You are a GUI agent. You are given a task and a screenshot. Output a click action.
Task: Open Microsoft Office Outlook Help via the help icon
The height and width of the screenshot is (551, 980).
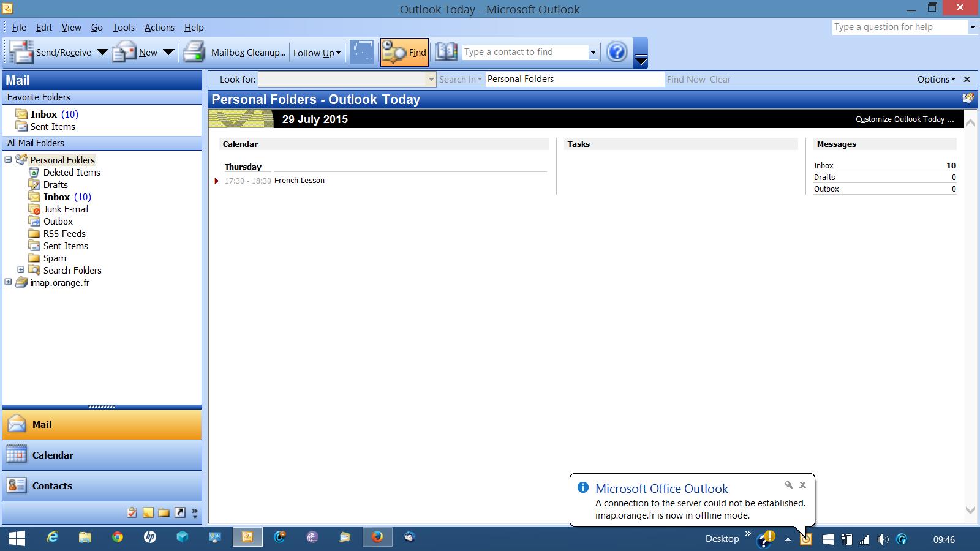point(617,52)
